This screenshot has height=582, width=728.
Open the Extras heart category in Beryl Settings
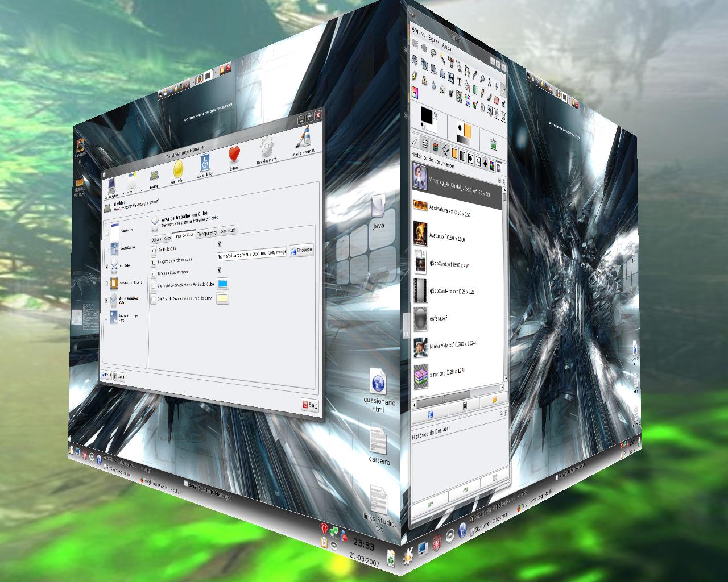coord(234,158)
